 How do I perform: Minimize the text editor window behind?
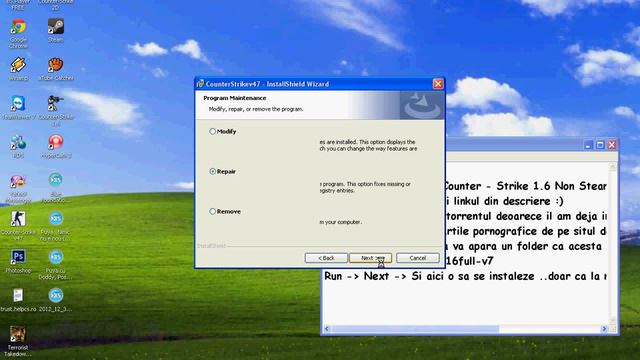[x=588, y=145]
